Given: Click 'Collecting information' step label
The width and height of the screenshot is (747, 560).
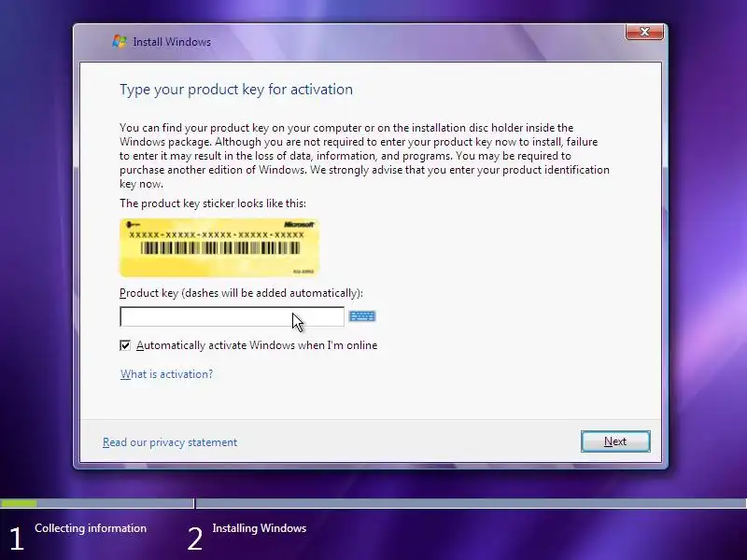Looking at the screenshot, I should [91, 528].
